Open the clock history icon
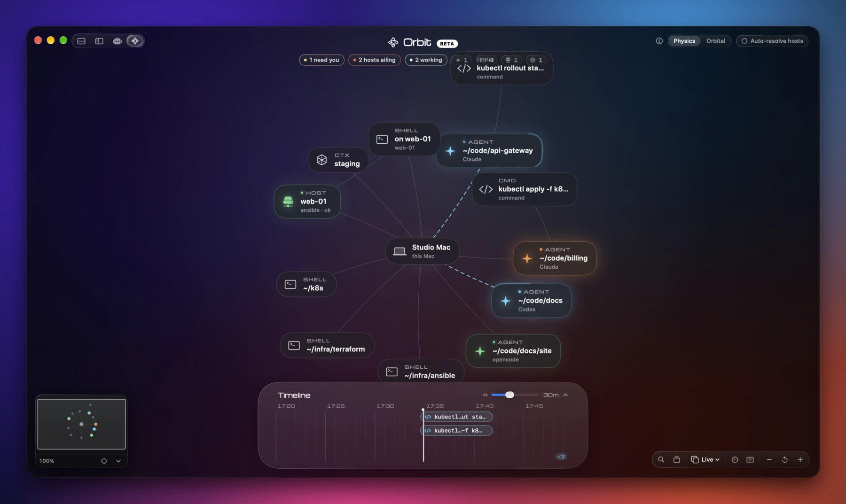The image size is (846, 504). click(735, 459)
